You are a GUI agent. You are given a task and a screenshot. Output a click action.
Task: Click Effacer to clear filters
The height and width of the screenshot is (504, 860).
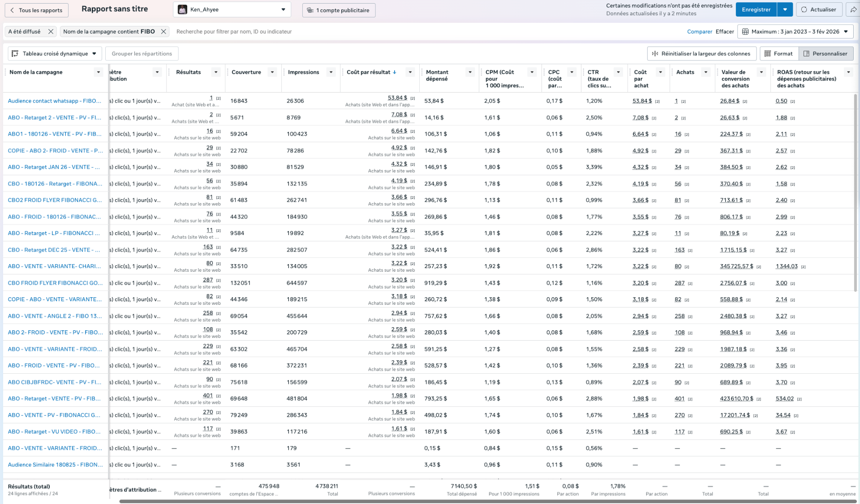pos(724,31)
